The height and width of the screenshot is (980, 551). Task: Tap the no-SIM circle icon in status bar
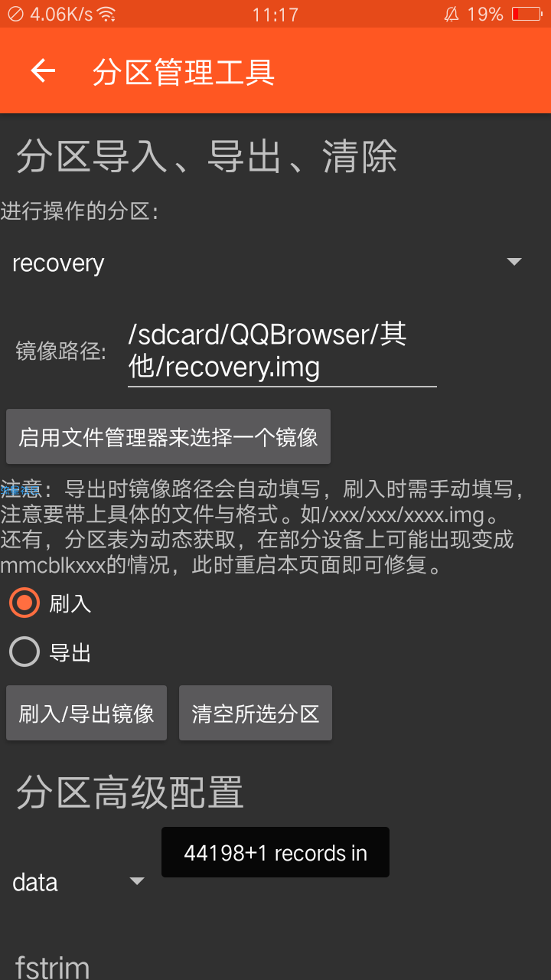click(16, 14)
